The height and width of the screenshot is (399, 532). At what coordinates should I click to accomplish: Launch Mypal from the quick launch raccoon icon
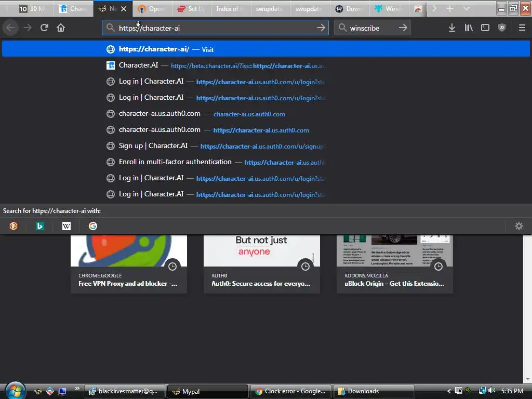pyautogui.click(x=37, y=391)
